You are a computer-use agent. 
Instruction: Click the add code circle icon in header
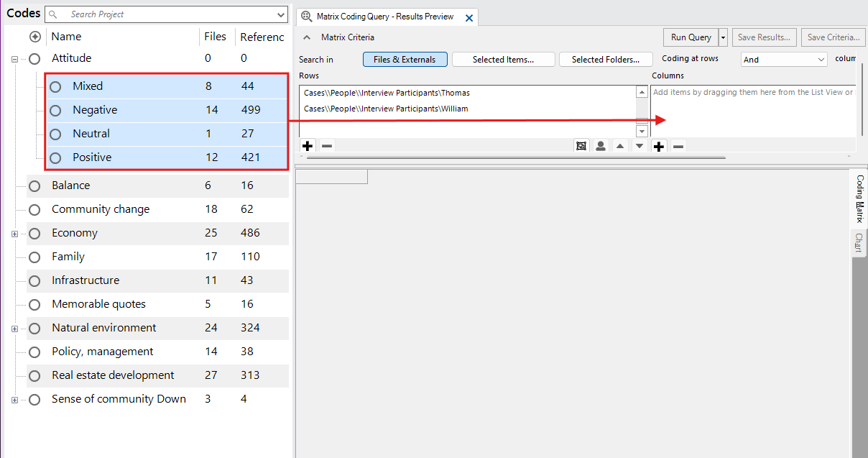click(34, 37)
